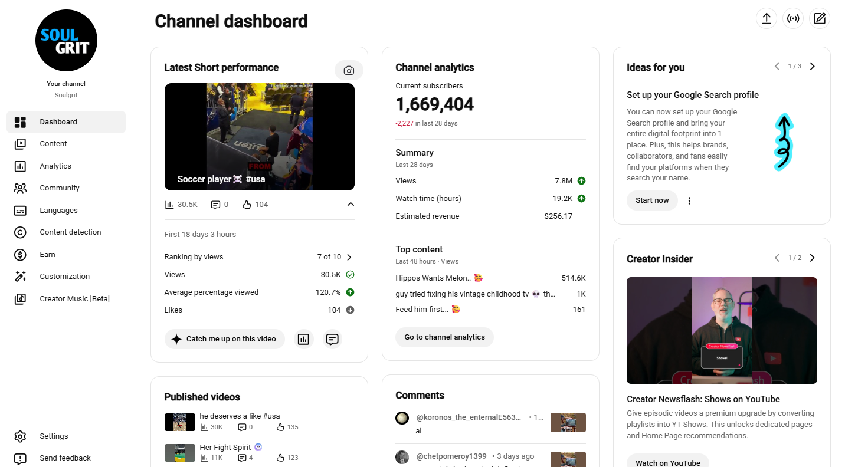
Task: Open Customization in the sidebar
Action: click(x=66, y=277)
